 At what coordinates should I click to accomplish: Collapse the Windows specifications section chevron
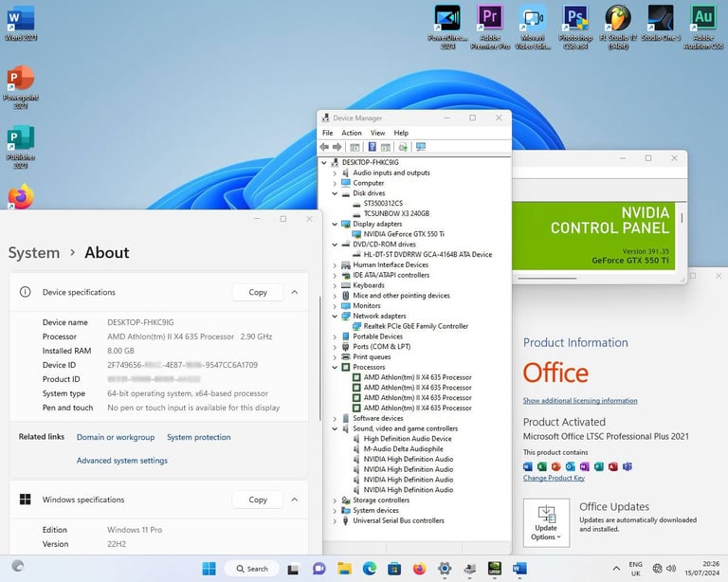coord(295,500)
